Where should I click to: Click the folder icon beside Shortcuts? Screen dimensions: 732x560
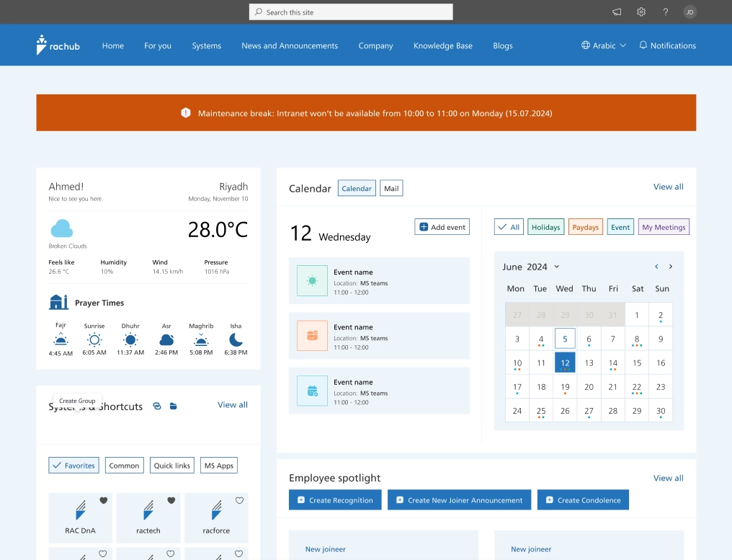pos(173,406)
